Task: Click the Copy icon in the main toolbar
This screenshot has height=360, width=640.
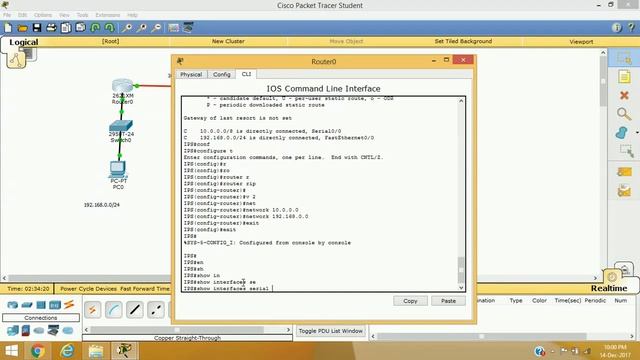Action: [x=66, y=28]
